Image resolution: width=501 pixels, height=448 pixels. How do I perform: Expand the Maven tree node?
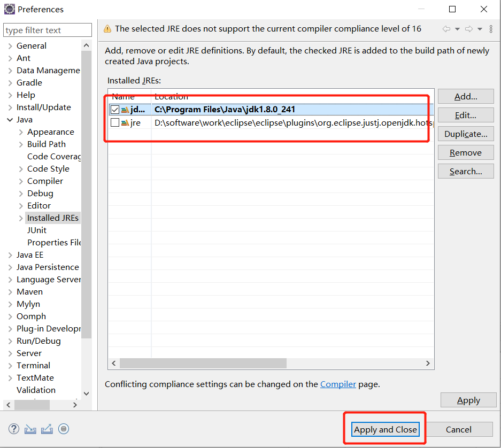pos(10,292)
